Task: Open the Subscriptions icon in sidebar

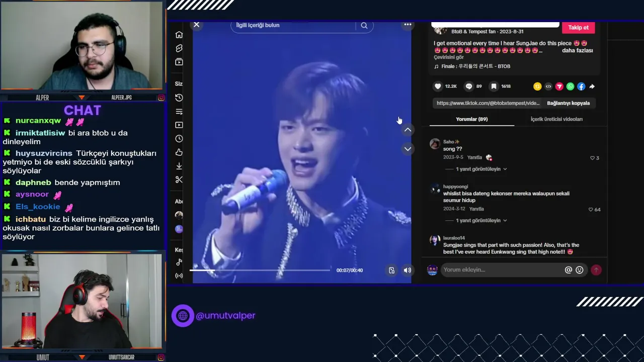Action: 179,62
